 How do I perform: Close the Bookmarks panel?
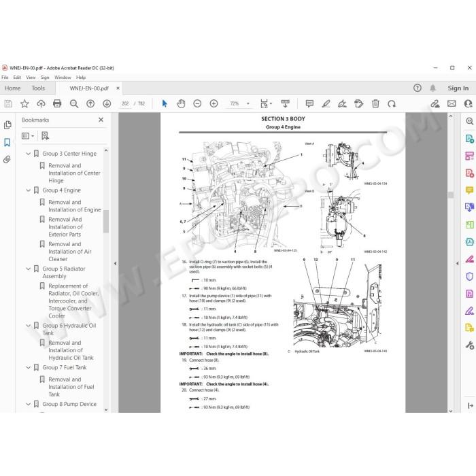click(x=101, y=120)
